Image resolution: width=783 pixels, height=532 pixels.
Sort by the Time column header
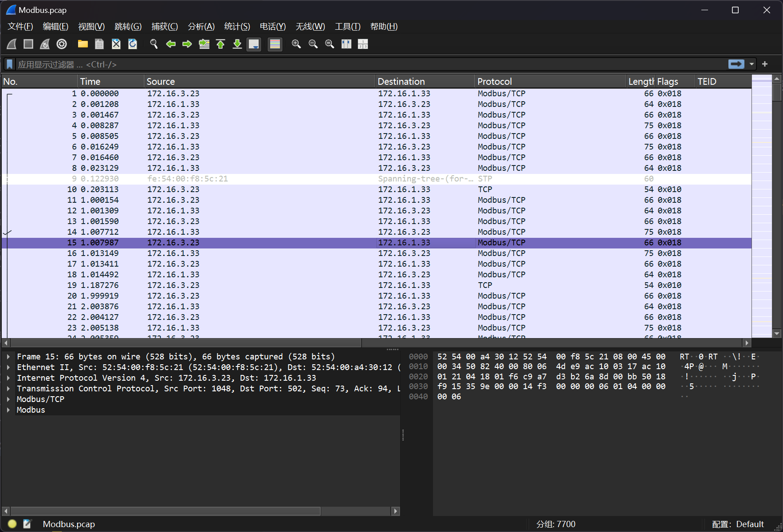click(x=111, y=82)
